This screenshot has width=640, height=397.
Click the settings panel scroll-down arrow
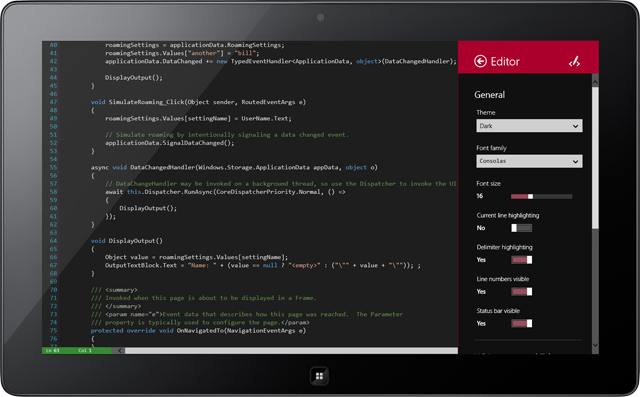click(x=595, y=345)
